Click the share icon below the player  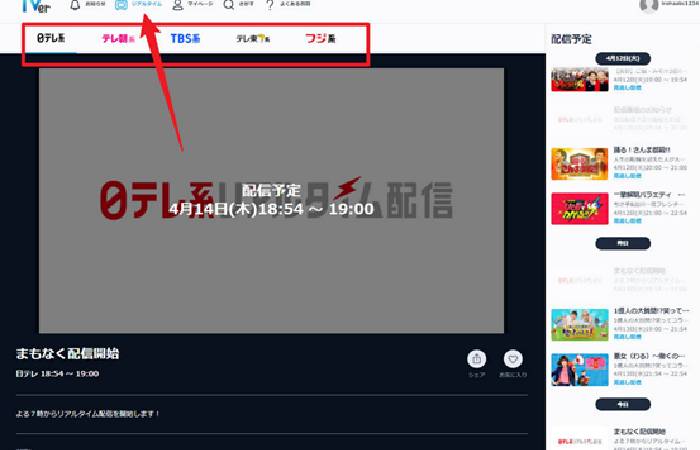(476, 359)
